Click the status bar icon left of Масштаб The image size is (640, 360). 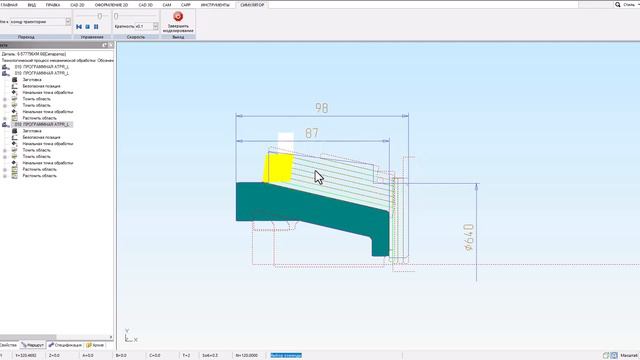614,356
